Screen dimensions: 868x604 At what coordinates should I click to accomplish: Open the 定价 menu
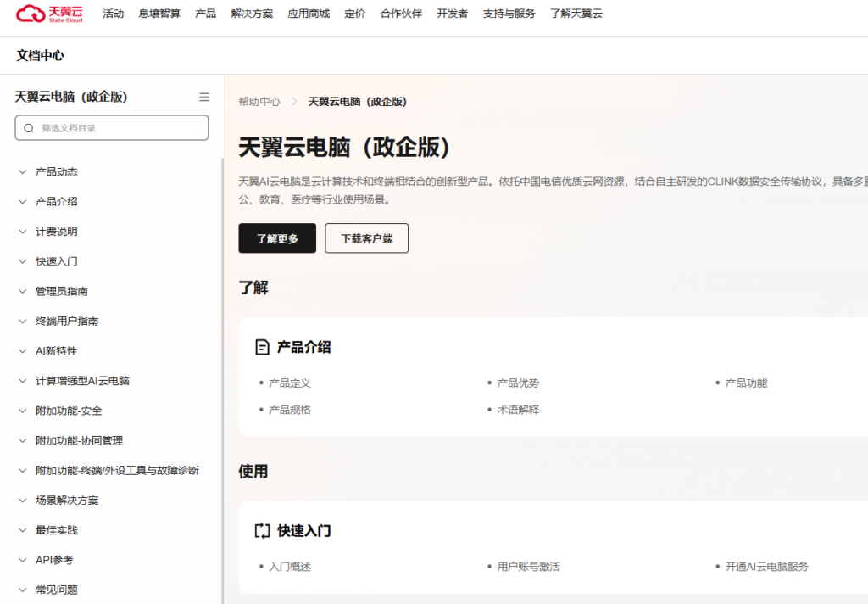(355, 14)
